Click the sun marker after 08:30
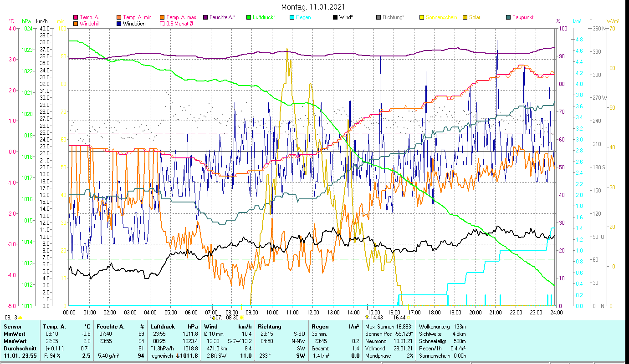The width and height of the screenshot is (629, 364). click(x=241, y=318)
